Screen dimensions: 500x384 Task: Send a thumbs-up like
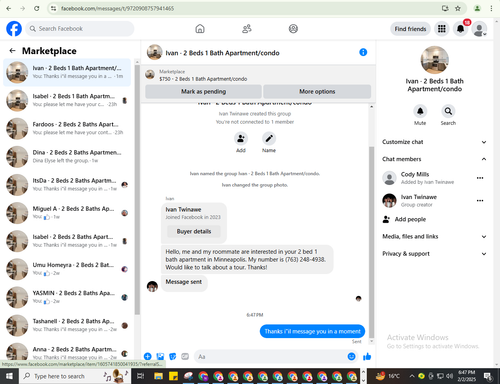pyautogui.click(x=367, y=357)
